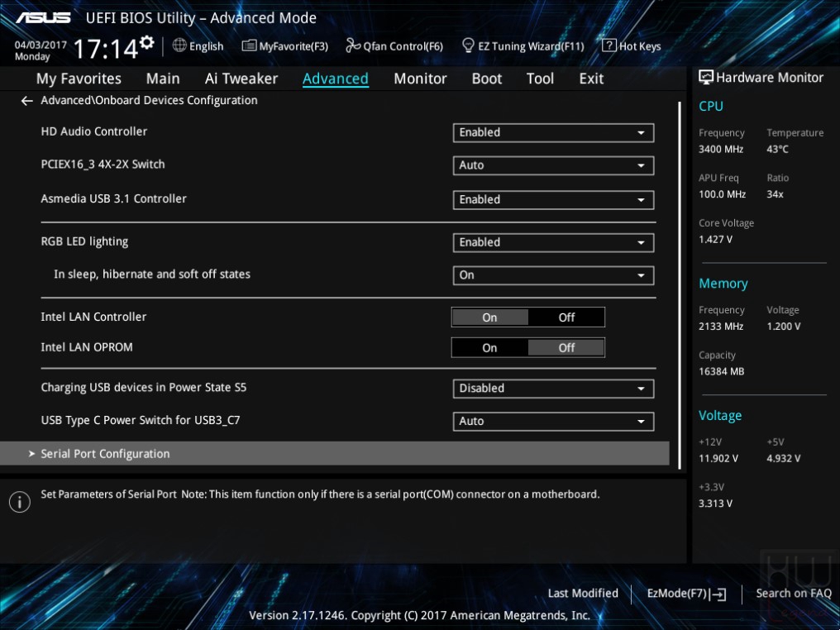The width and height of the screenshot is (840, 630).
Task: Select the Advanced tab
Action: click(x=336, y=79)
